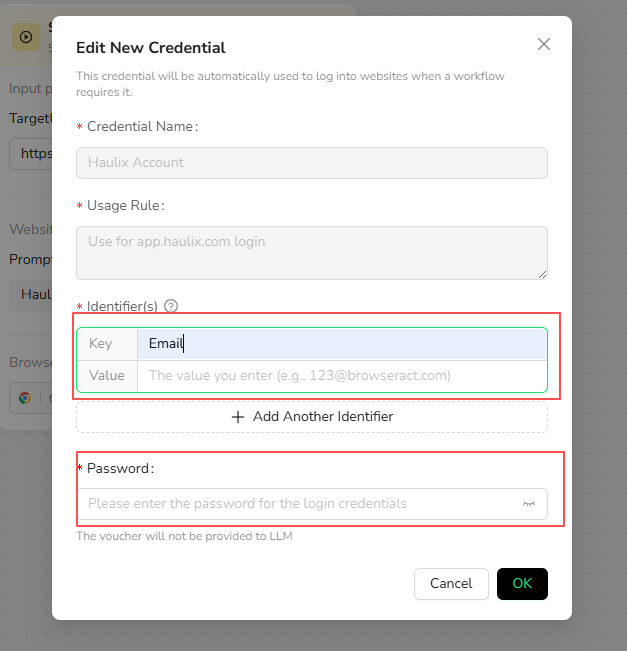Confirm with the OK button

[x=522, y=584]
